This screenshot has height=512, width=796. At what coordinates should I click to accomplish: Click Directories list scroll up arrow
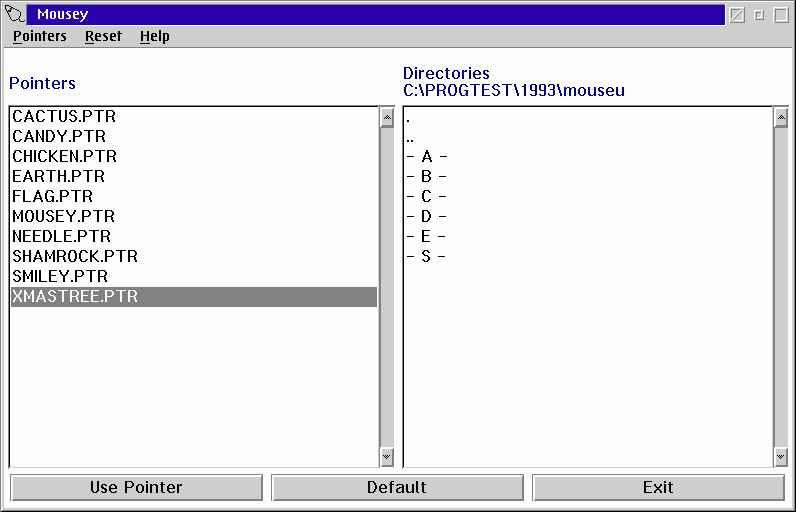coord(781,118)
